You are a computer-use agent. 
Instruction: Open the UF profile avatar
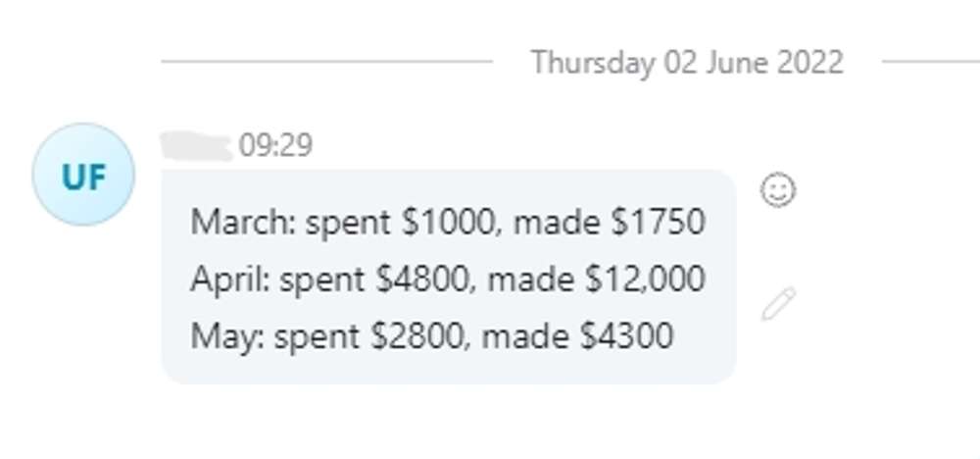point(83,177)
